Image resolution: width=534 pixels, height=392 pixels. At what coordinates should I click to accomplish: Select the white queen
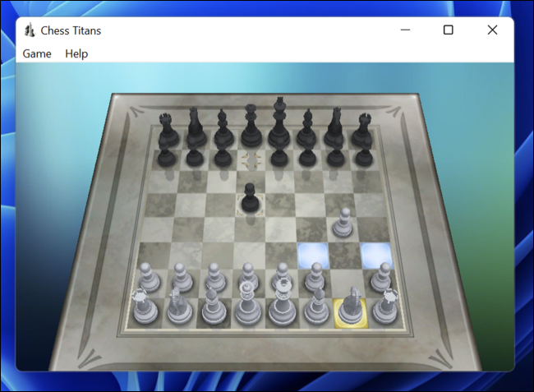[248, 303]
